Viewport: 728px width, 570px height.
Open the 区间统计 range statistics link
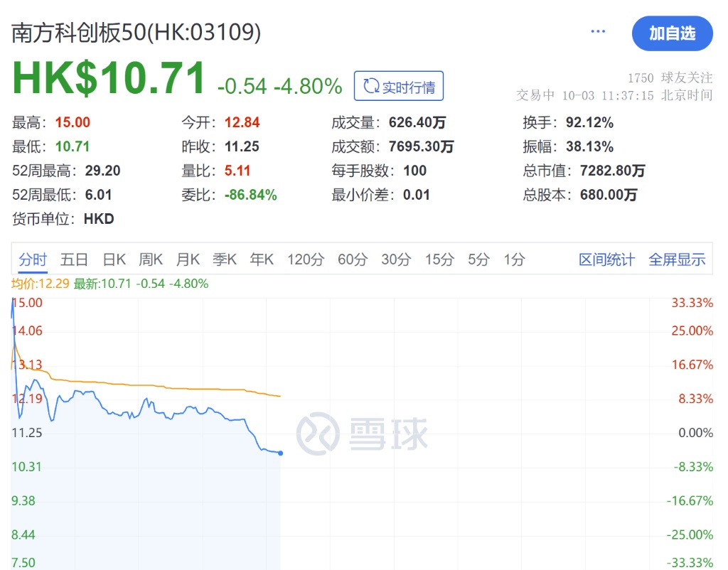(606, 259)
